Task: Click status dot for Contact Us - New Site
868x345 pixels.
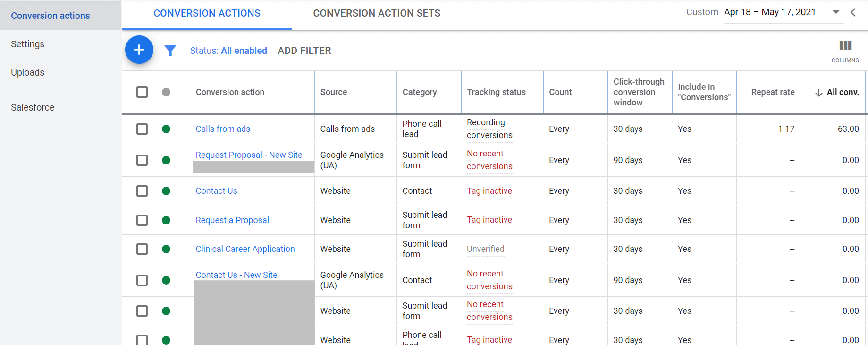Action: pyautogui.click(x=166, y=280)
